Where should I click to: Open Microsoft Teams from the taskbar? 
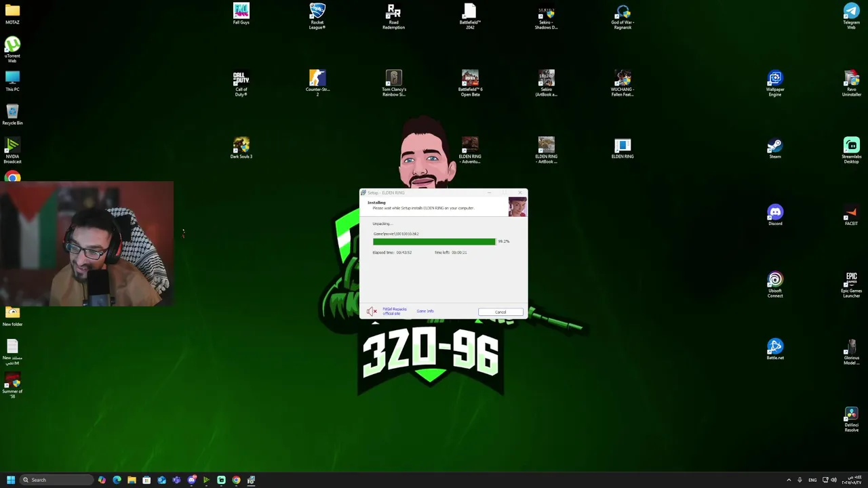click(x=176, y=480)
